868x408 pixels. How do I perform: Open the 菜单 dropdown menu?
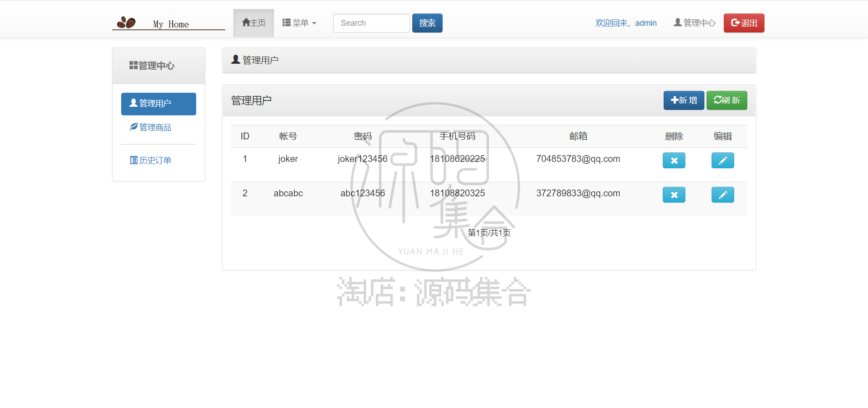(x=299, y=23)
